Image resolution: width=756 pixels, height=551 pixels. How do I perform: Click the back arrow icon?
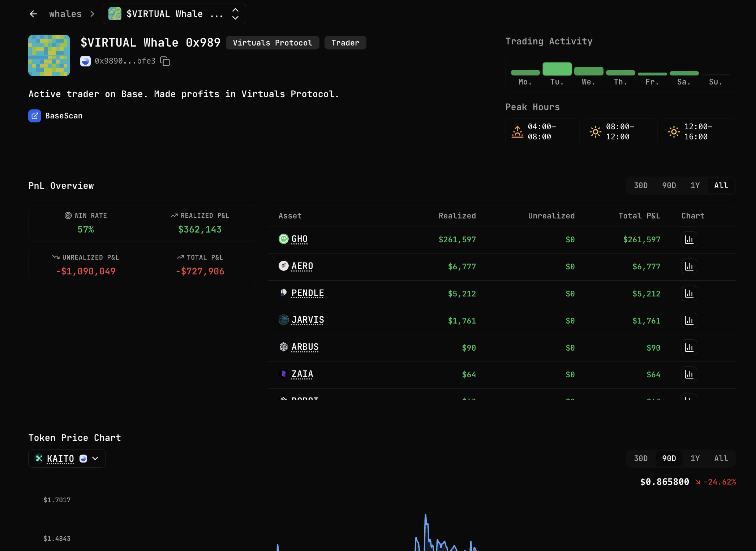point(33,14)
